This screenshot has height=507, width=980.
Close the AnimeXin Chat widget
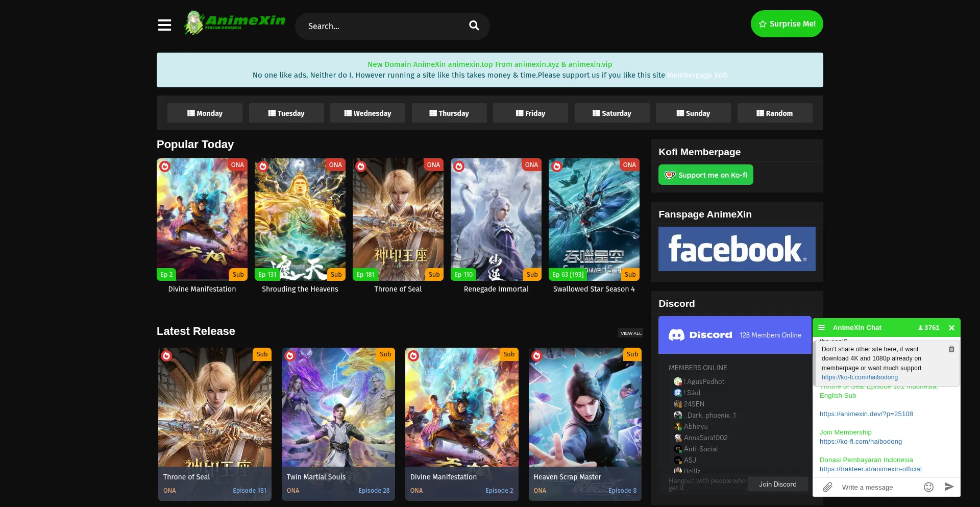click(x=951, y=328)
